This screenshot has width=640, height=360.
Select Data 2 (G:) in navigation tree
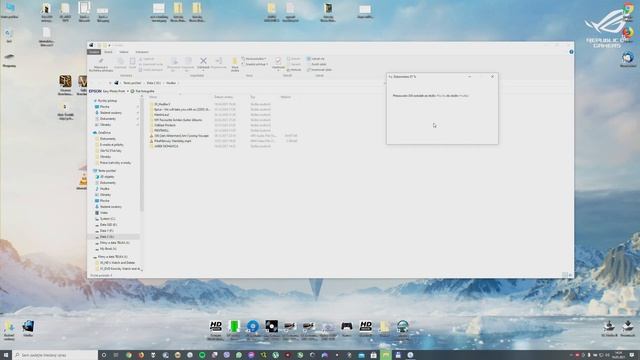(x=114, y=236)
